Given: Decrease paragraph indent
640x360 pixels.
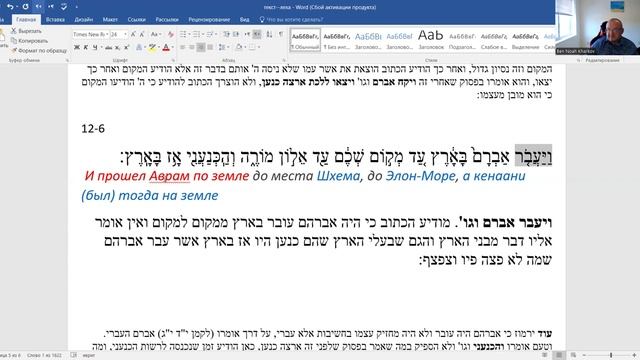Looking at the screenshot, I should (227, 34).
